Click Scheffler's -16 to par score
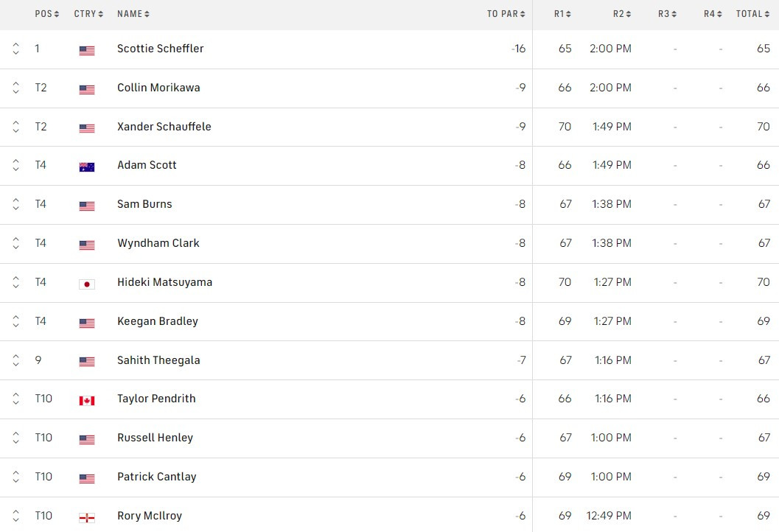 point(517,49)
